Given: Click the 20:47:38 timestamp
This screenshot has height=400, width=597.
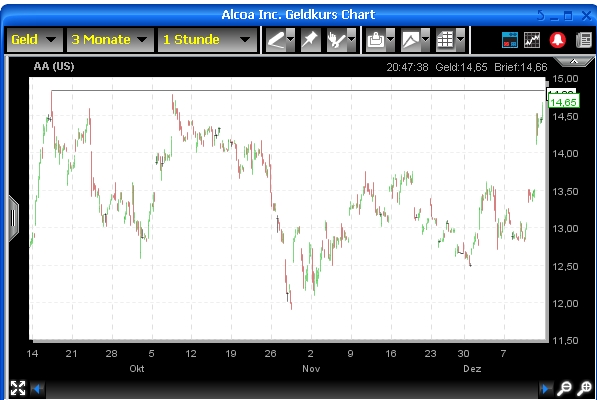Looking at the screenshot, I should point(407,67).
